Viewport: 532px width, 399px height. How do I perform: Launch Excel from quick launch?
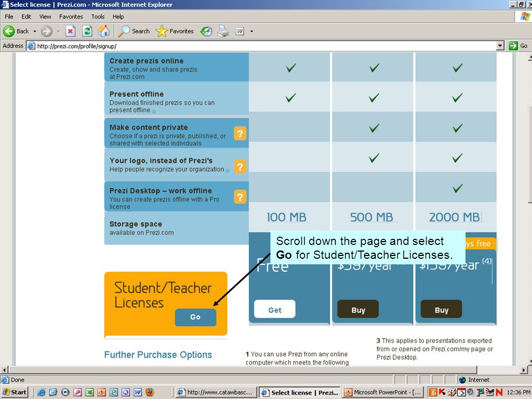tap(89, 392)
